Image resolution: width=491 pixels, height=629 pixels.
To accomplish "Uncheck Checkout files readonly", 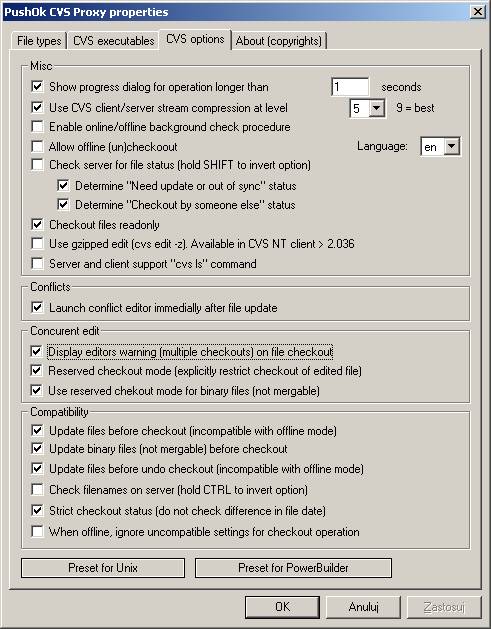I will pos(37,225).
